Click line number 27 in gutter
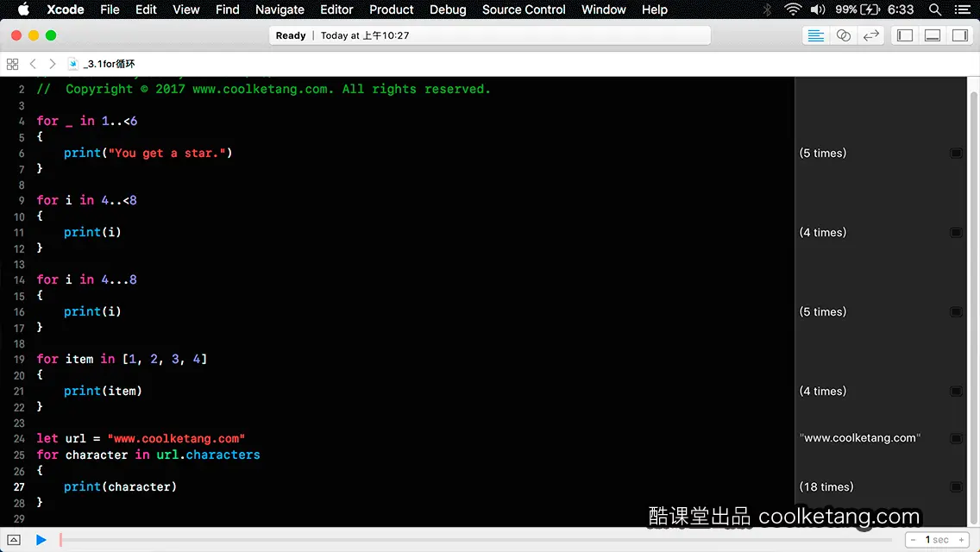The height and width of the screenshot is (552, 980). pyautogui.click(x=19, y=487)
